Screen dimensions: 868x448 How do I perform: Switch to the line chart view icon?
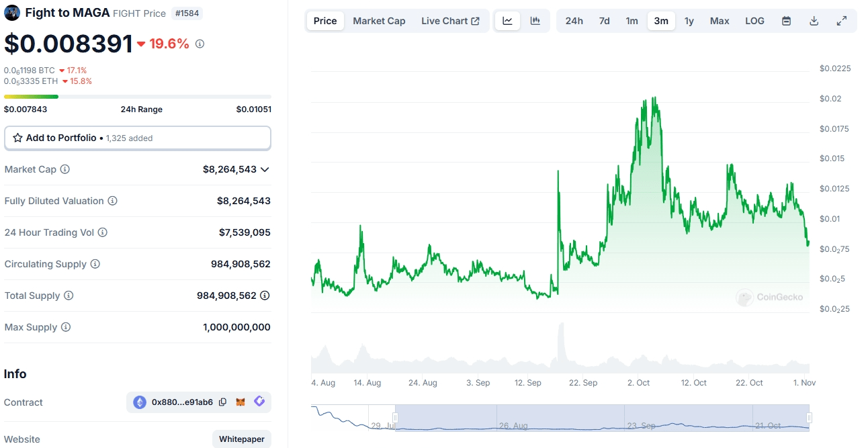[507, 21]
